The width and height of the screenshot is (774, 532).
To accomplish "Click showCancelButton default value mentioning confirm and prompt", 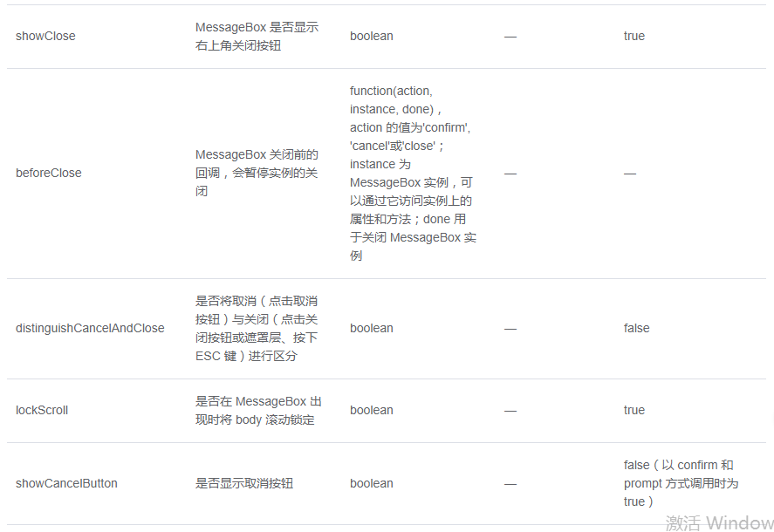I will coord(681,483).
